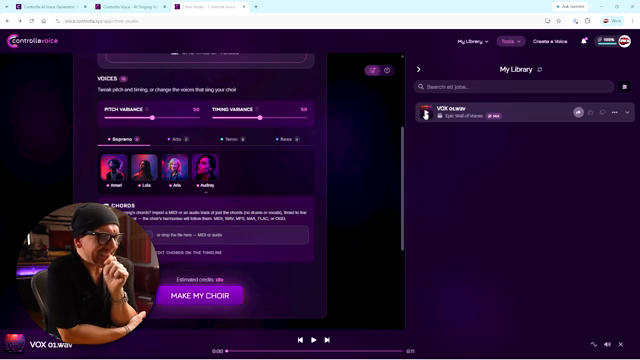Open comments on VOX 01.wav job
This screenshot has height=360, width=640.
click(602, 112)
